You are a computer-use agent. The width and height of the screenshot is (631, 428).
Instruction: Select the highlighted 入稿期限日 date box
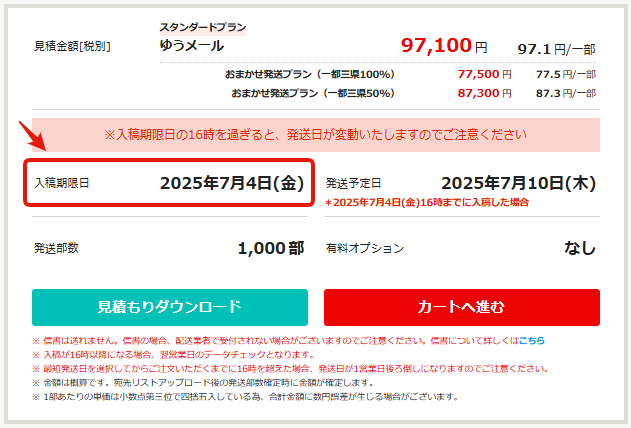169,183
